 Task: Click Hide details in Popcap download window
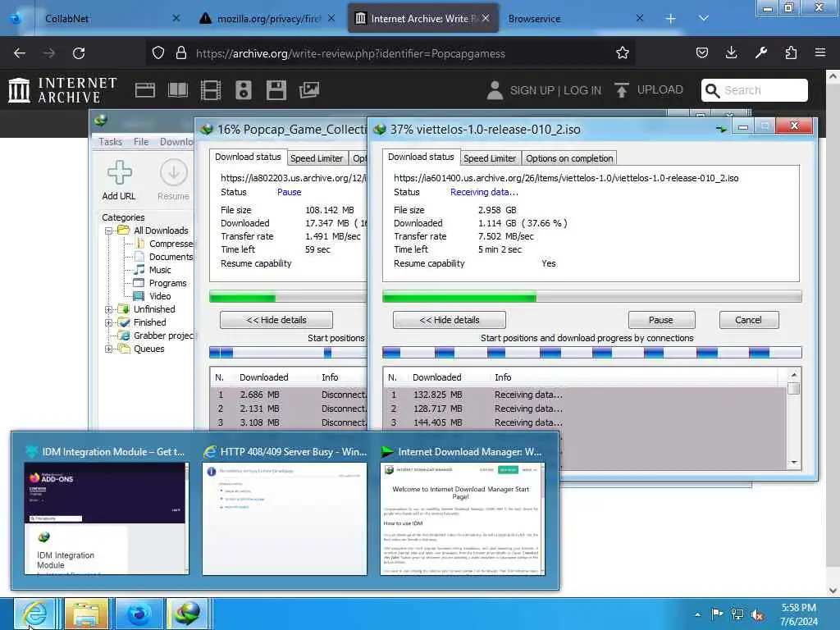pos(276,320)
